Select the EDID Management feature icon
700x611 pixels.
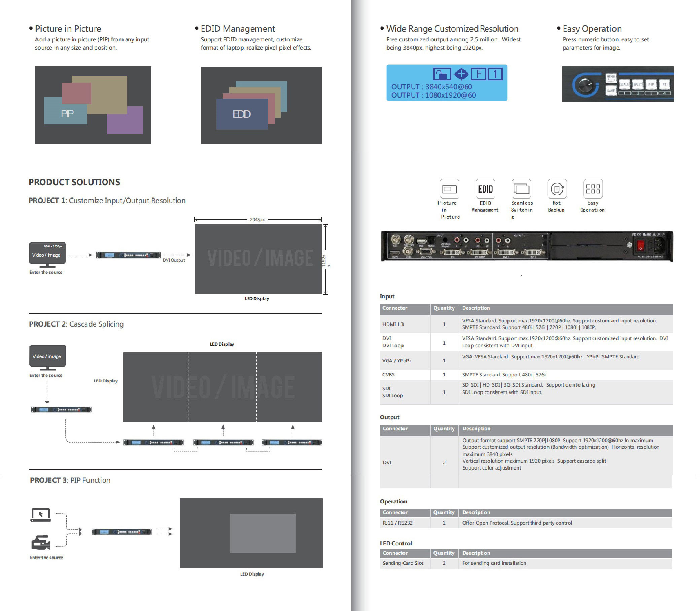coord(485,188)
